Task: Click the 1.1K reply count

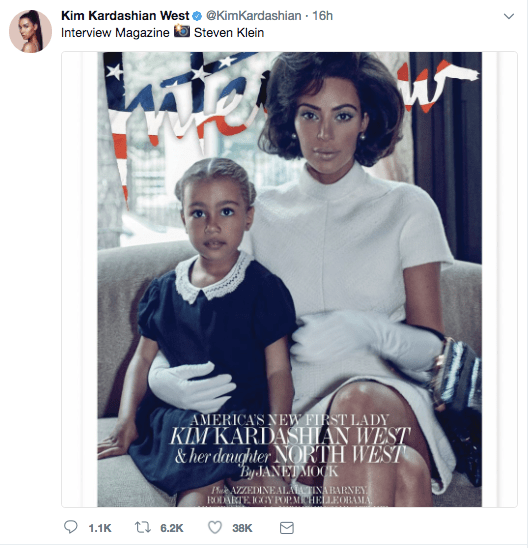Action: pyautogui.click(x=100, y=528)
